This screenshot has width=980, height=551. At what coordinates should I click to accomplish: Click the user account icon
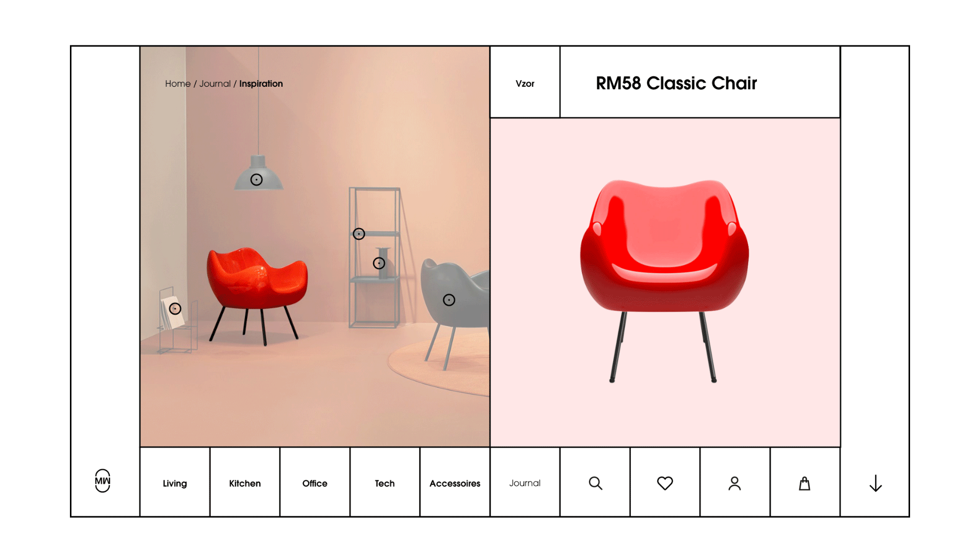click(733, 483)
